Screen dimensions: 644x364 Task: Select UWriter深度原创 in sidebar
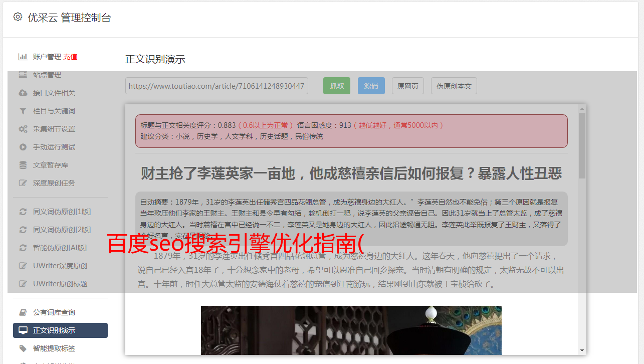[60, 266]
